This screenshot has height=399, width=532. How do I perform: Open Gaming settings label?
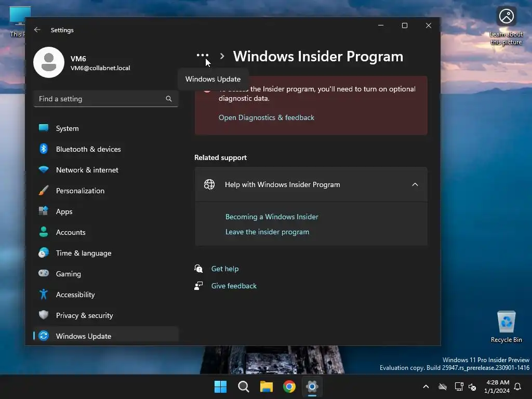click(68, 274)
